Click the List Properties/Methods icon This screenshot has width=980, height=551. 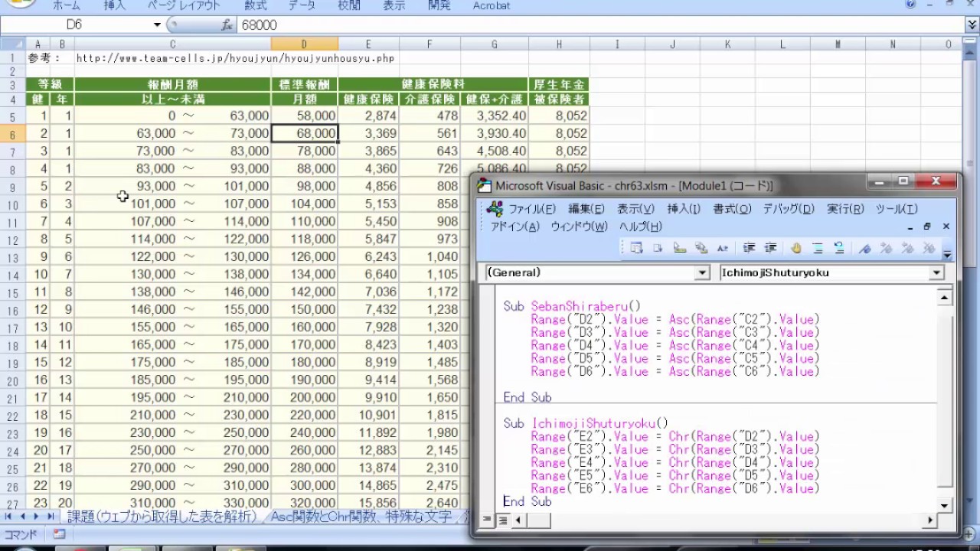(x=636, y=248)
